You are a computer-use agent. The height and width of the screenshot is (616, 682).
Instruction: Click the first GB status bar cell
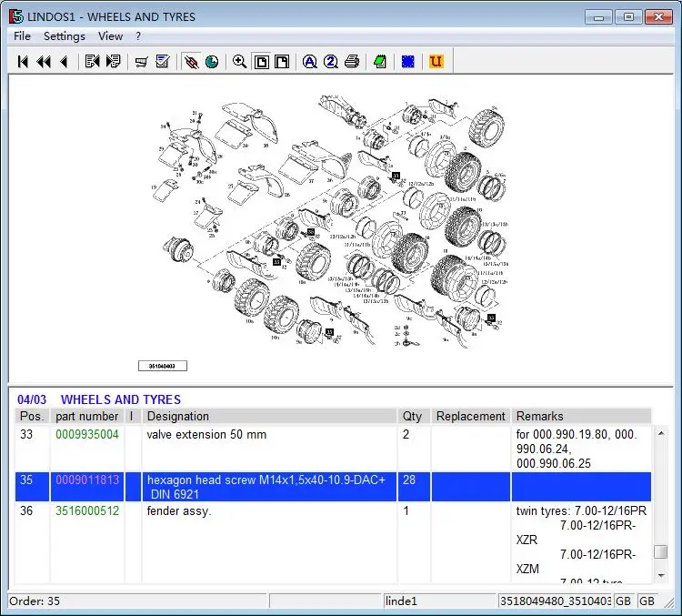623,601
